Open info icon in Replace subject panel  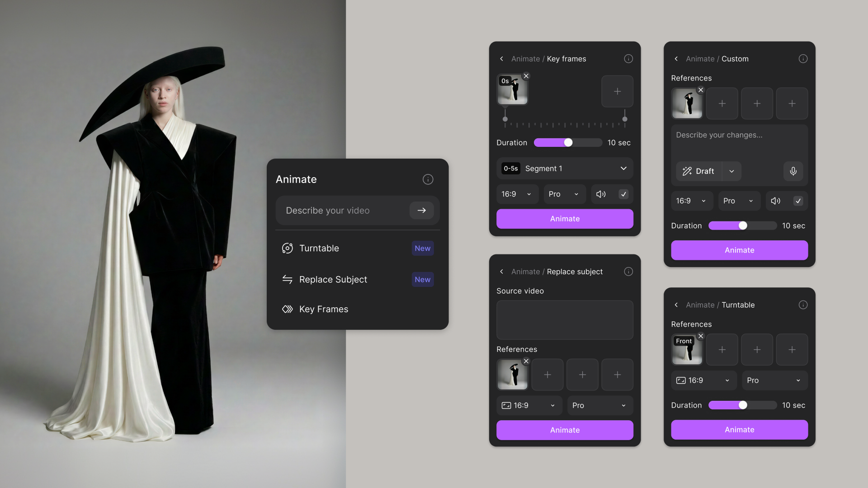tap(628, 272)
